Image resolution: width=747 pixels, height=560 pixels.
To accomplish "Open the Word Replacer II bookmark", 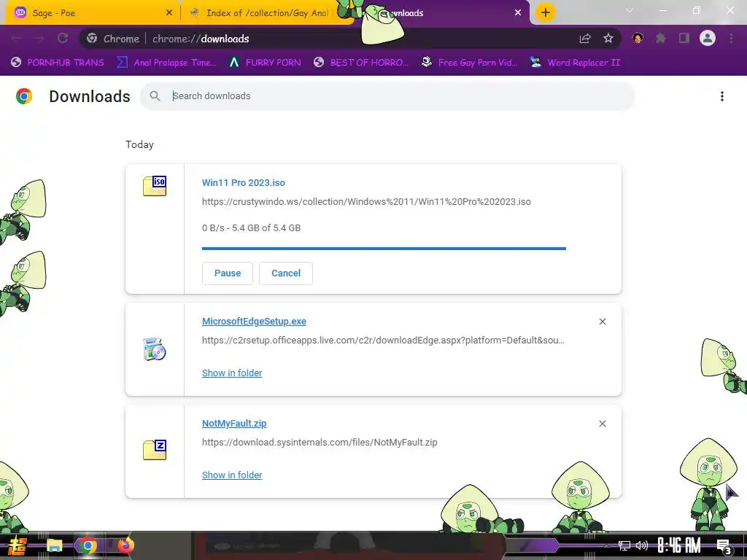I will click(x=575, y=63).
